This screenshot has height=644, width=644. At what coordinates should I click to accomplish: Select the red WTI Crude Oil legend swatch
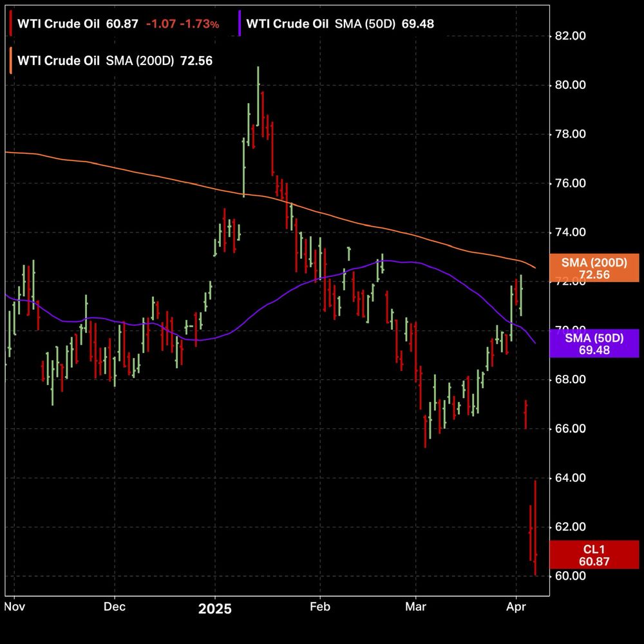[x=11, y=24]
